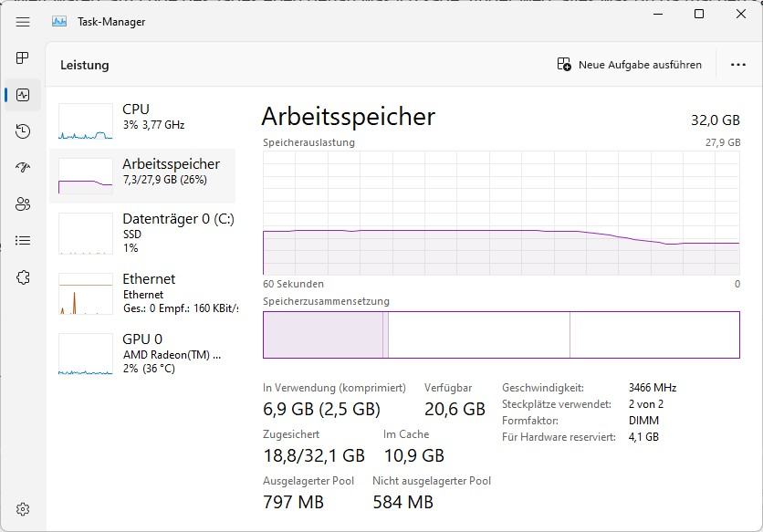Click the Speicherauslastung memory usage graph
Image resolution: width=763 pixels, height=532 pixels.
501,214
